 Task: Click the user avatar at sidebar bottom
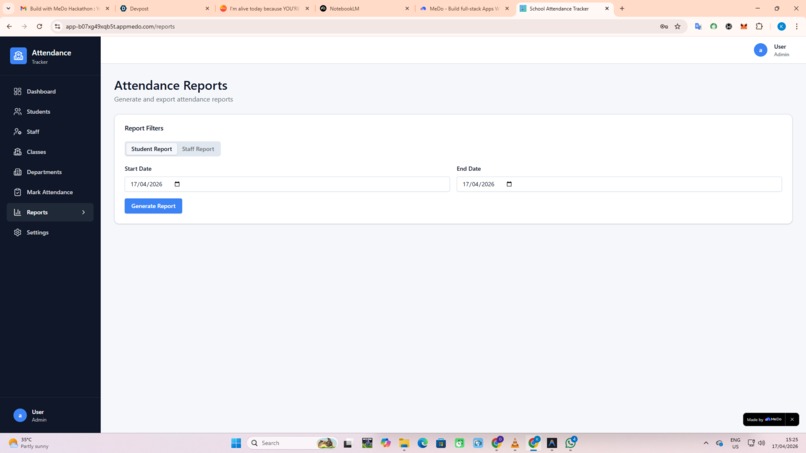coord(20,415)
